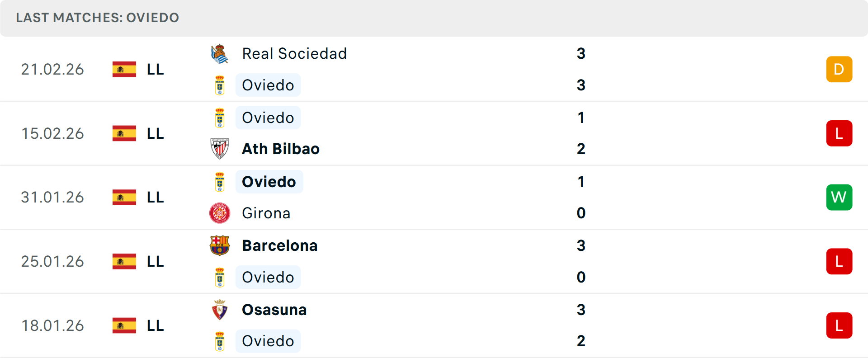Click the Athletic Bilbao club crest
Screen dimensions: 868x358
click(220, 149)
